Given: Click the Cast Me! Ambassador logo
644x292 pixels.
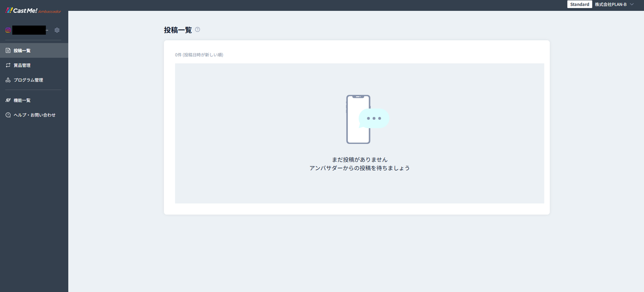Looking at the screenshot, I should click(33, 10).
